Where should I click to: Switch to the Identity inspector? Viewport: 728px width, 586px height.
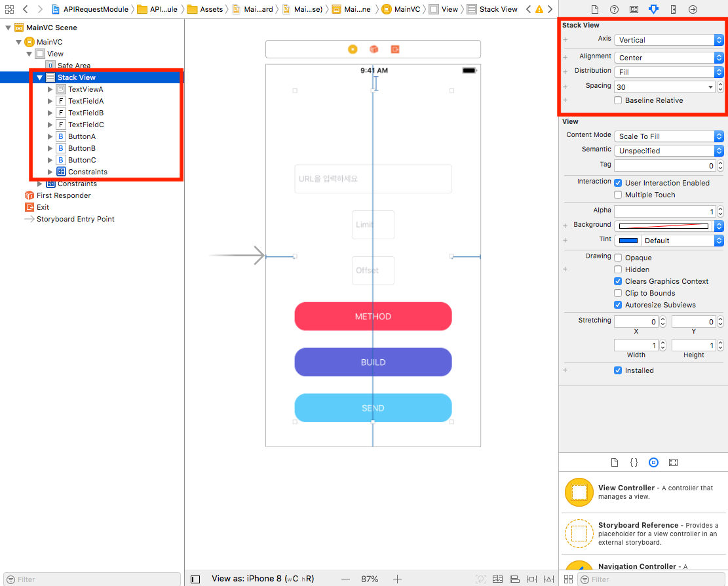(634, 9)
